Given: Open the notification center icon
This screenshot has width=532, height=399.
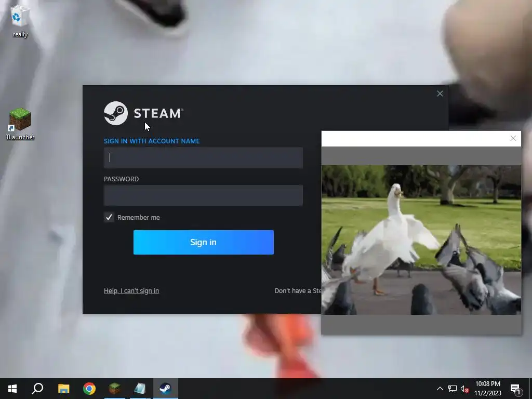Looking at the screenshot, I should 515,389.
